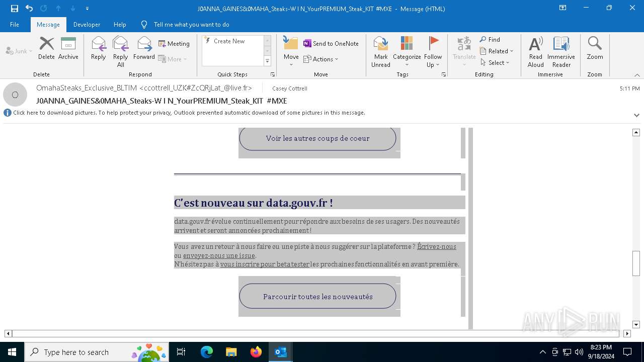
Task: Open notification center icon
Action: click(x=627, y=352)
